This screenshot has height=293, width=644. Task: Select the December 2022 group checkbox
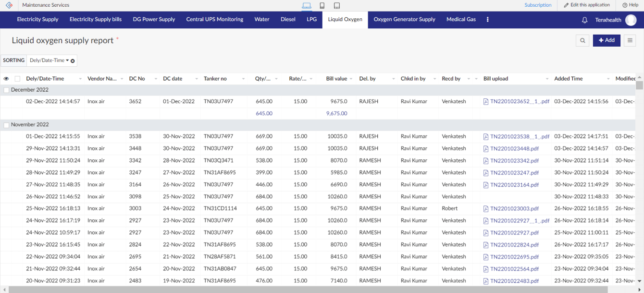[x=6, y=90]
